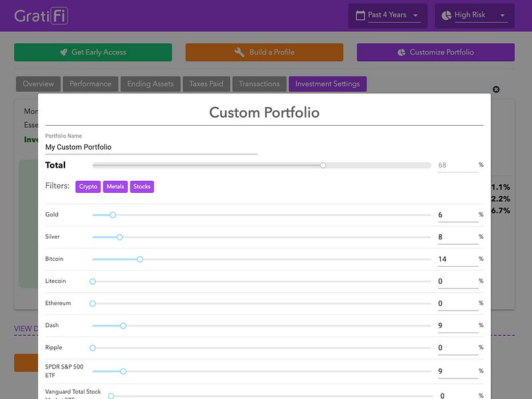Viewport: 532px width, 399px height.
Task: Click the rocket icon on Get Early Access
Action: tap(63, 53)
